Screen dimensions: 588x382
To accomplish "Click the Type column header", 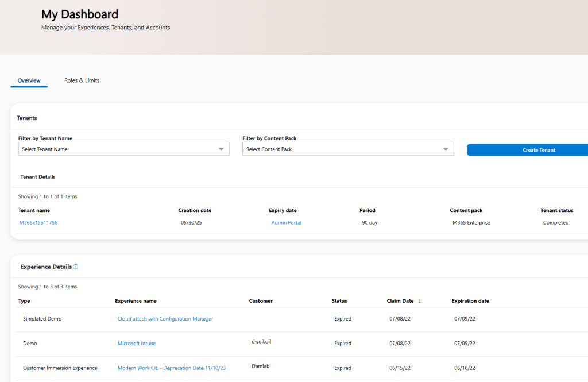I will pyautogui.click(x=24, y=300).
